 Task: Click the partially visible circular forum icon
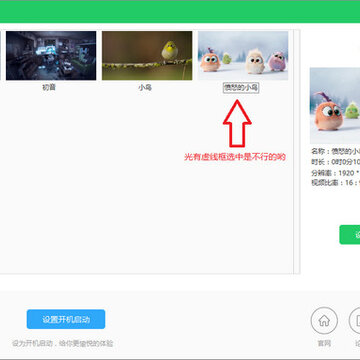[x=354, y=321]
